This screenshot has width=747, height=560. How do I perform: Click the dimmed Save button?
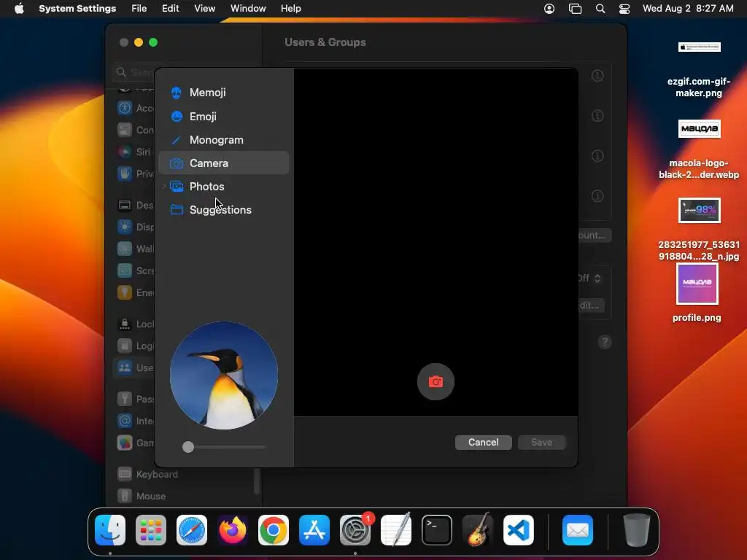coord(542,443)
